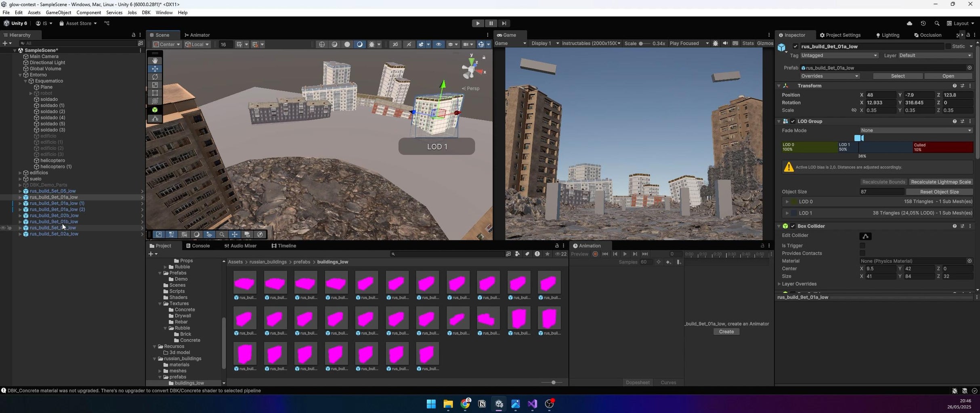Viewport: 980px width, 413px height.
Task: Mute audio in Game view
Action: coord(725,43)
